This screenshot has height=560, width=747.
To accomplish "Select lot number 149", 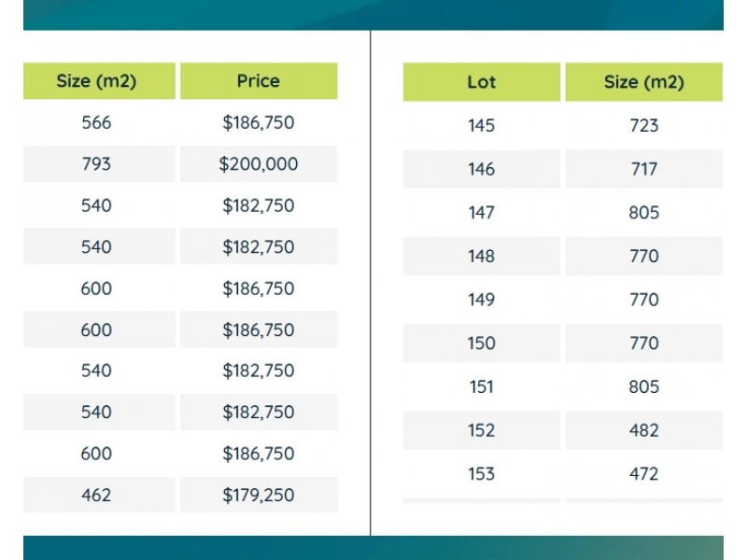I will (482, 300).
